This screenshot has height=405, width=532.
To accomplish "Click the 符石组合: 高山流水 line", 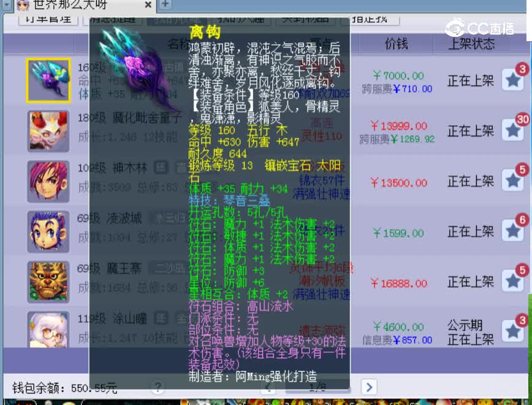I will (x=240, y=306).
